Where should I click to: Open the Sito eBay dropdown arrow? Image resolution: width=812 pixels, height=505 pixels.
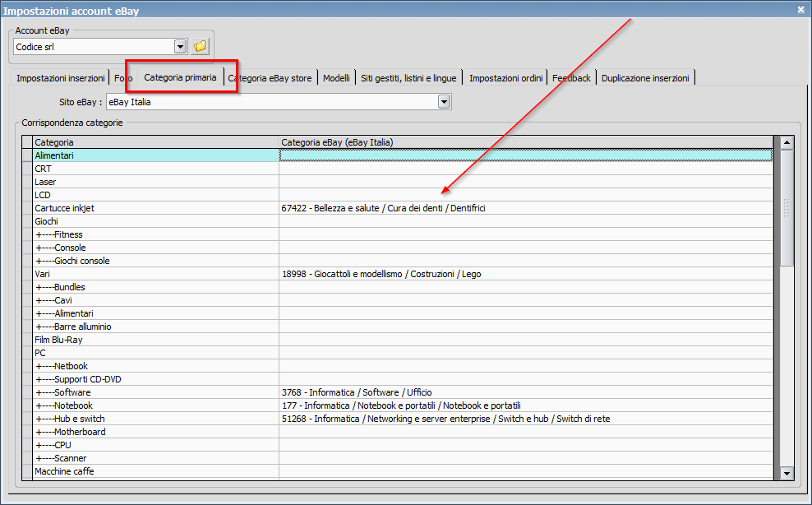click(445, 102)
